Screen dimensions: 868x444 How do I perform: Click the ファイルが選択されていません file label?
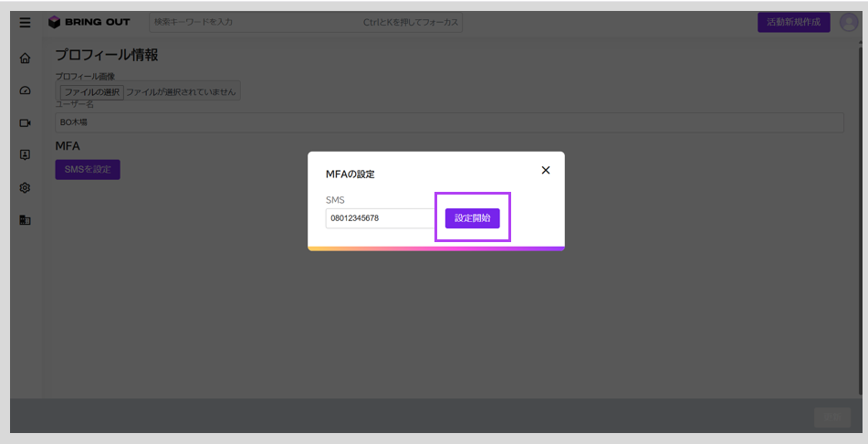point(181,92)
